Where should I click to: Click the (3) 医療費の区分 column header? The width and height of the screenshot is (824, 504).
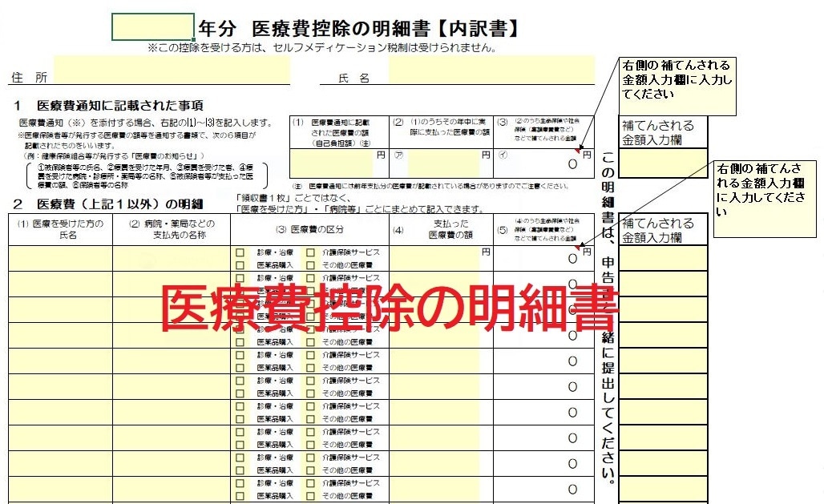click(309, 230)
